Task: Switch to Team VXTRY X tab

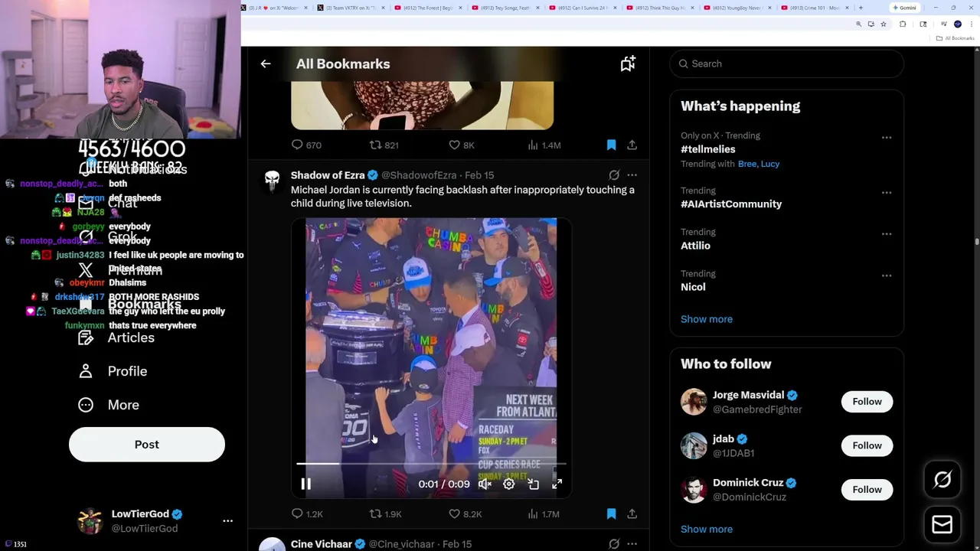Action: coord(351,8)
